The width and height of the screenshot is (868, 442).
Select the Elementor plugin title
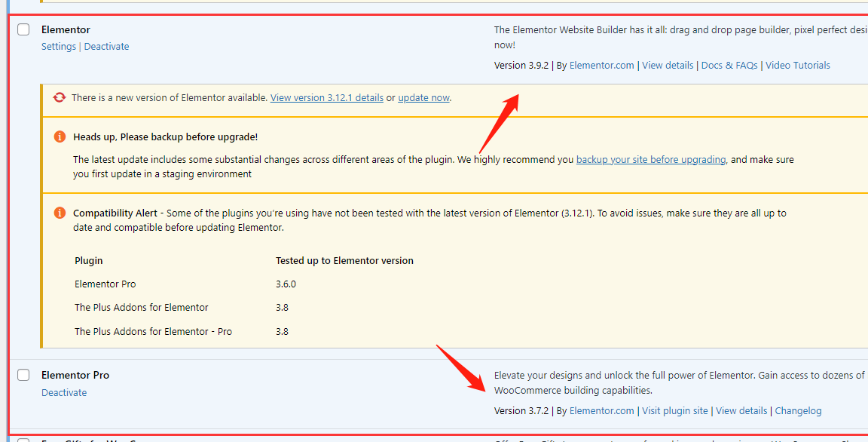click(x=66, y=29)
